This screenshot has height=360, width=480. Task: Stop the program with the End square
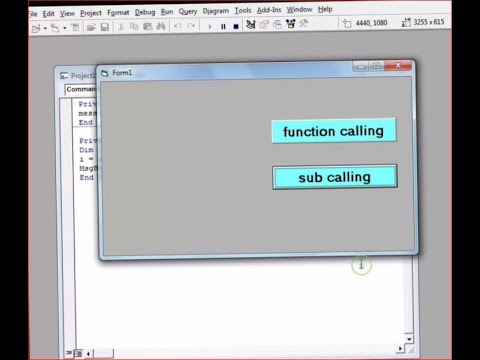point(236,26)
